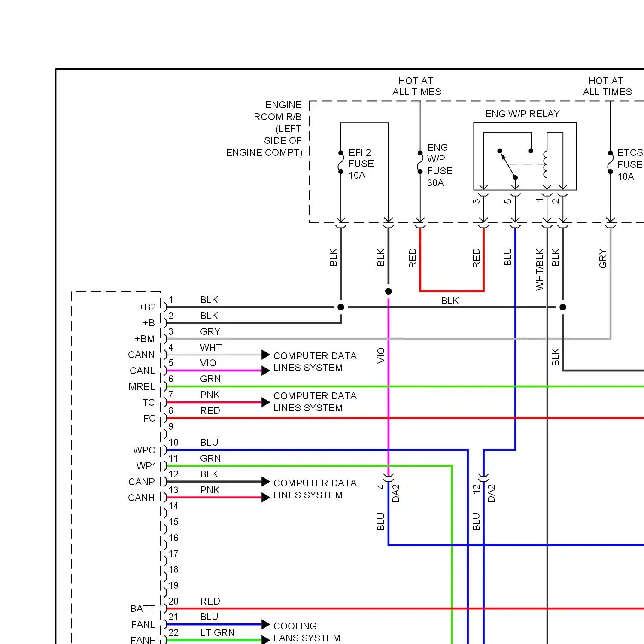Click the WHT color label on pin 4
This screenshot has width=644, height=644.
211,347
